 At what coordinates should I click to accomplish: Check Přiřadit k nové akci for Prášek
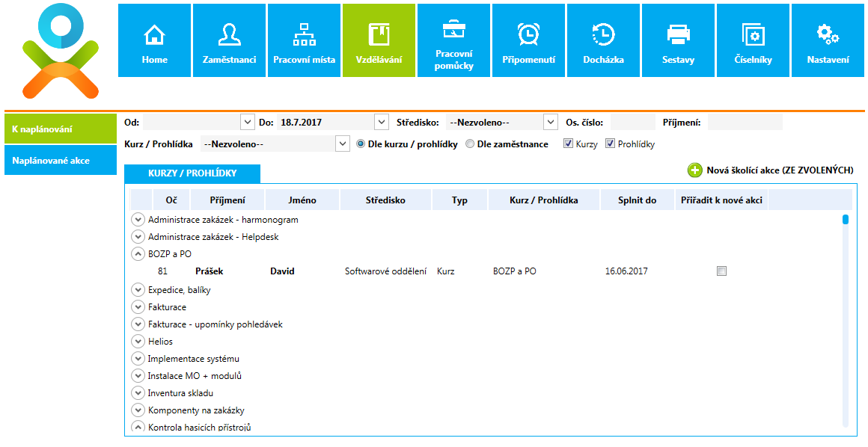721,271
